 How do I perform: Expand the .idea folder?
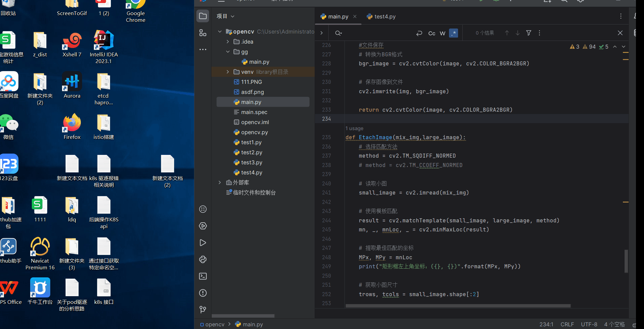click(228, 42)
